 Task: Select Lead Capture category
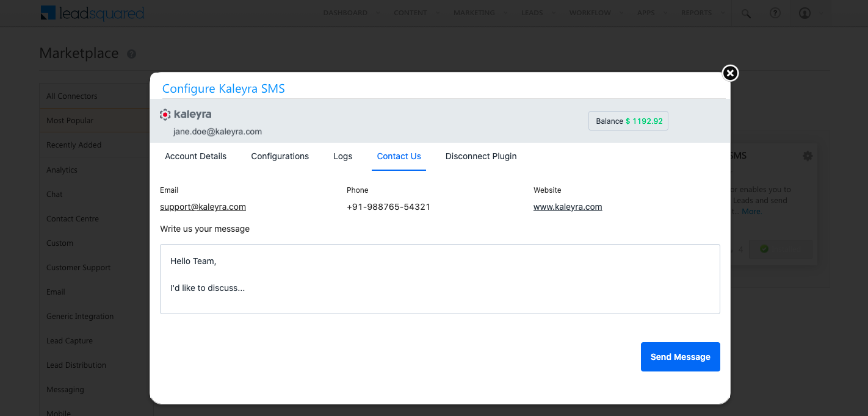tap(70, 340)
